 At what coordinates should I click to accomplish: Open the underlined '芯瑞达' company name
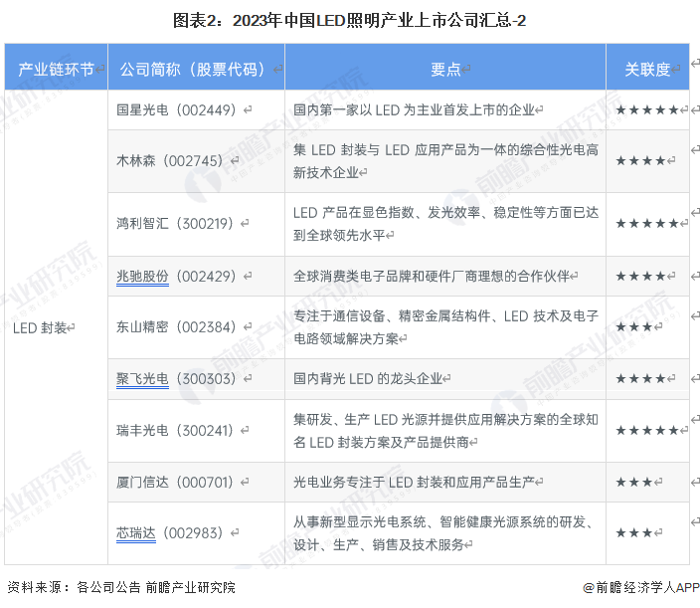(136, 532)
